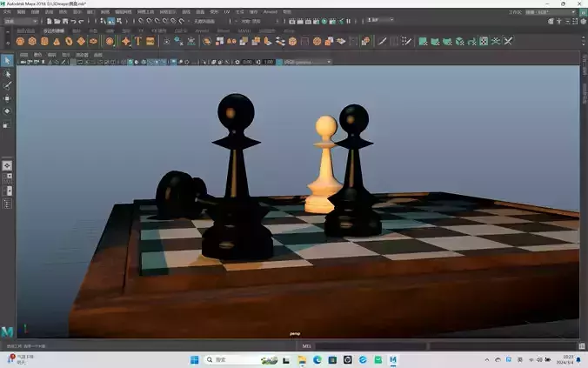Open the Edit menu in the menu bar
Viewport: 588px width, 368px height.
click(x=21, y=12)
